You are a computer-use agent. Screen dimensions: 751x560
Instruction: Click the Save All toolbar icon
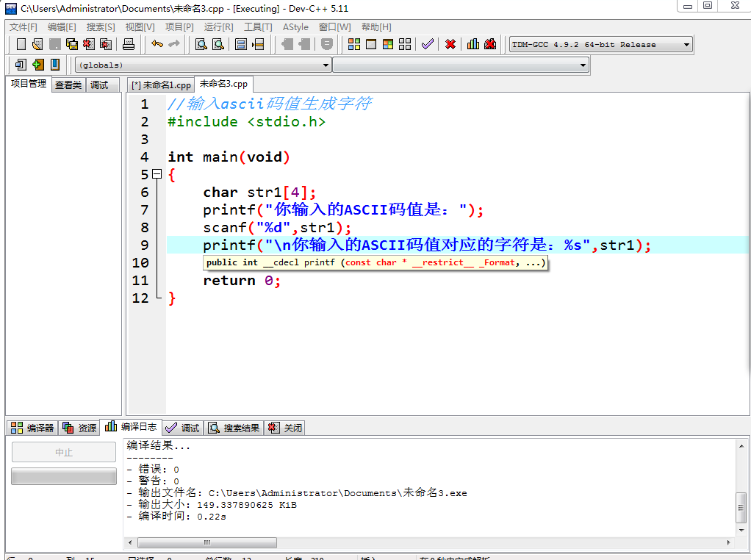(x=72, y=45)
